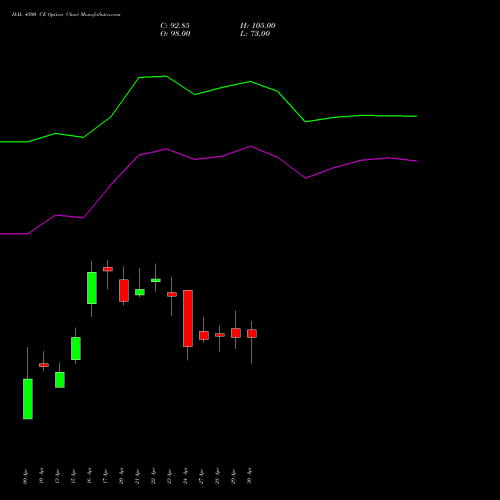Select the tall green candle for 16 Apr
Screen dimensions: 500x500
point(92,288)
